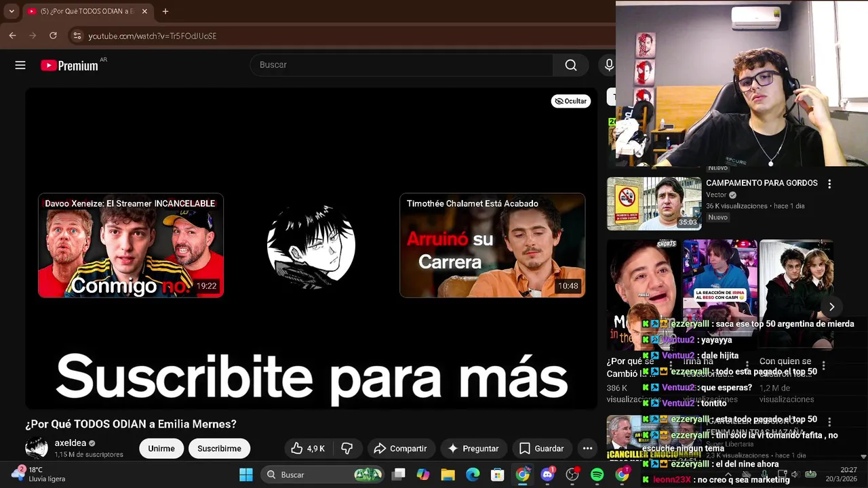The height and width of the screenshot is (488, 868).
Task: Open options for CAMPAMENTO PARA GORDOS
Action: tap(829, 184)
